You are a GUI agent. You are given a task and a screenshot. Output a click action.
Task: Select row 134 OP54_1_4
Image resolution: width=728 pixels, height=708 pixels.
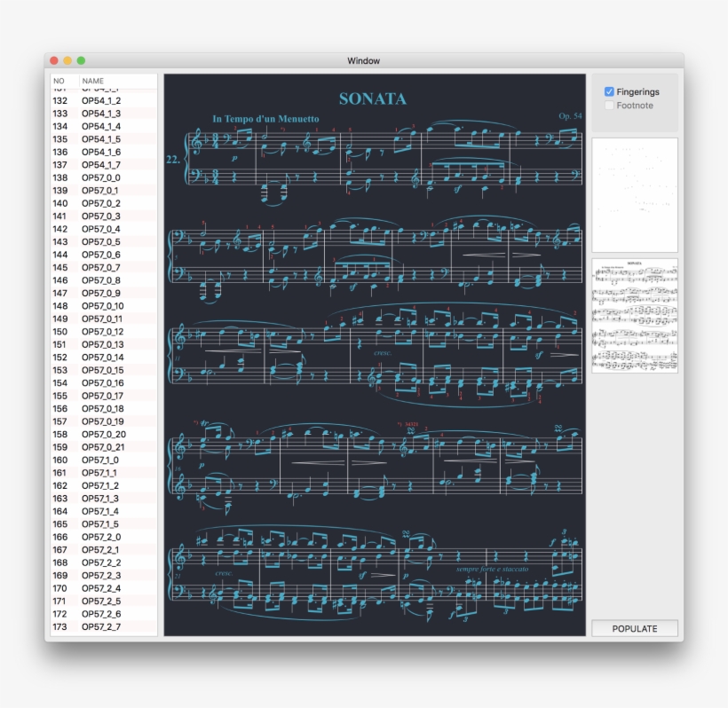pos(104,126)
